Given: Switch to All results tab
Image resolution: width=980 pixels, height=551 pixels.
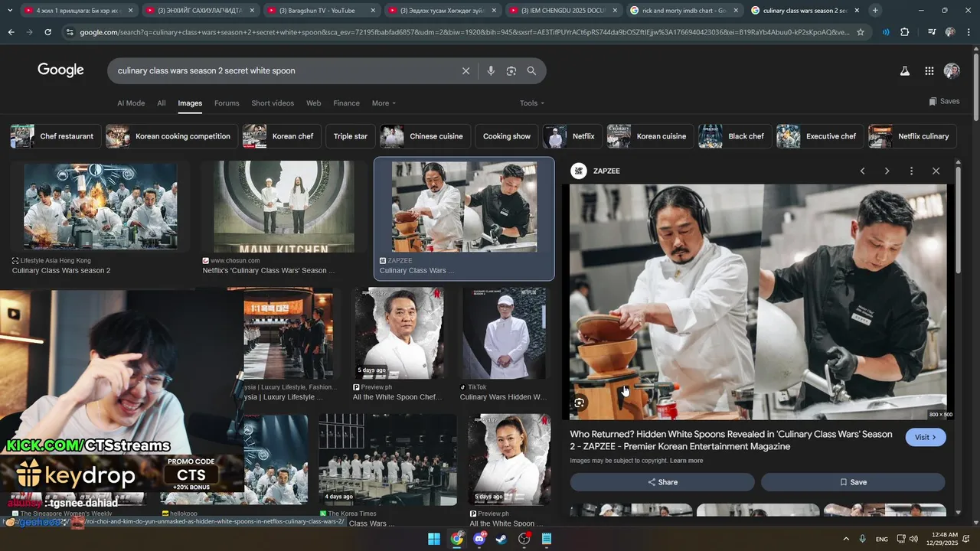Looking at the screenshot, I should pos(162,103).
